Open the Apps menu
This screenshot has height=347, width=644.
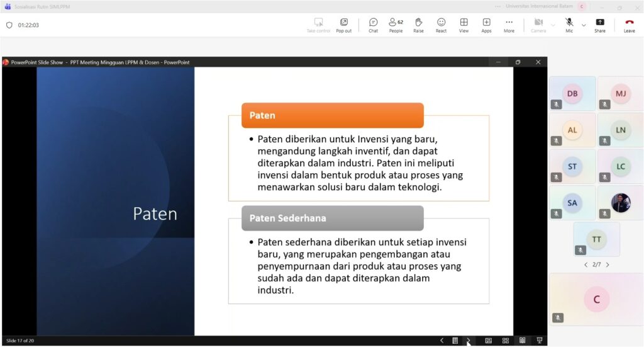(x=486, y=25)
